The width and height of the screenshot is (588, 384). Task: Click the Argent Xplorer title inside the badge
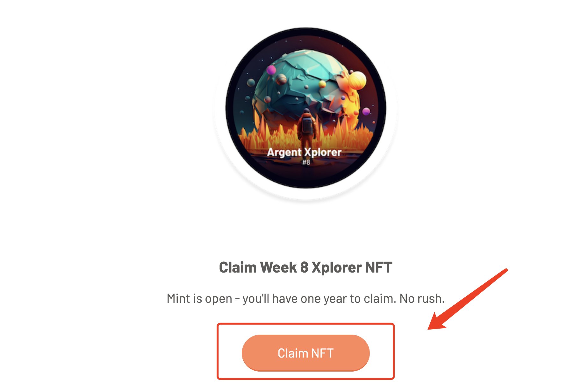304,152
